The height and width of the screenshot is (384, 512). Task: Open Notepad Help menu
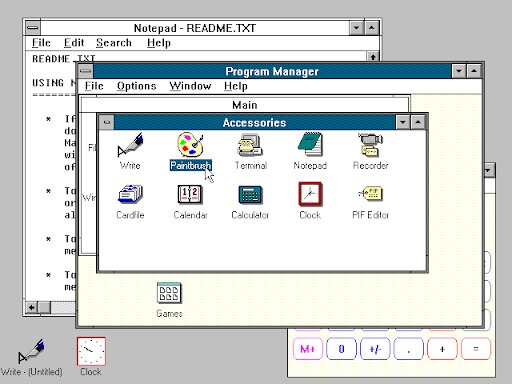click(x=159, y=43)
